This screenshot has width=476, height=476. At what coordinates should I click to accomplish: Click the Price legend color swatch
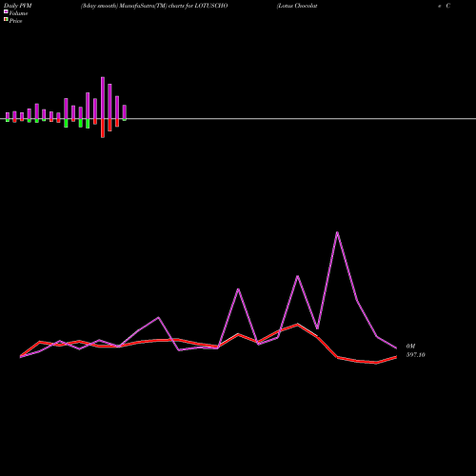point(6,19)
